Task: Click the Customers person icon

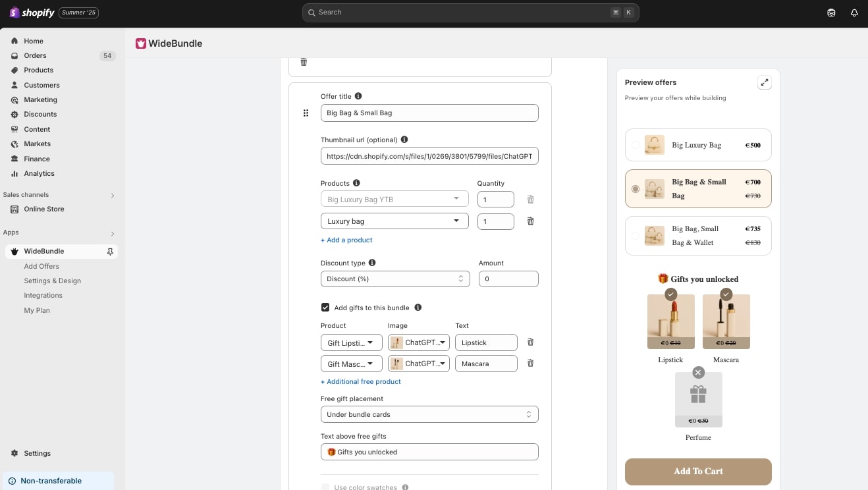Action: pyautogui.click(x=14, y=85)
